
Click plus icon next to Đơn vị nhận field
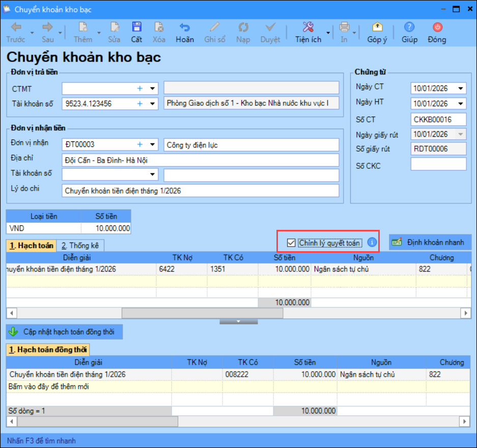(x=140, y=145)
